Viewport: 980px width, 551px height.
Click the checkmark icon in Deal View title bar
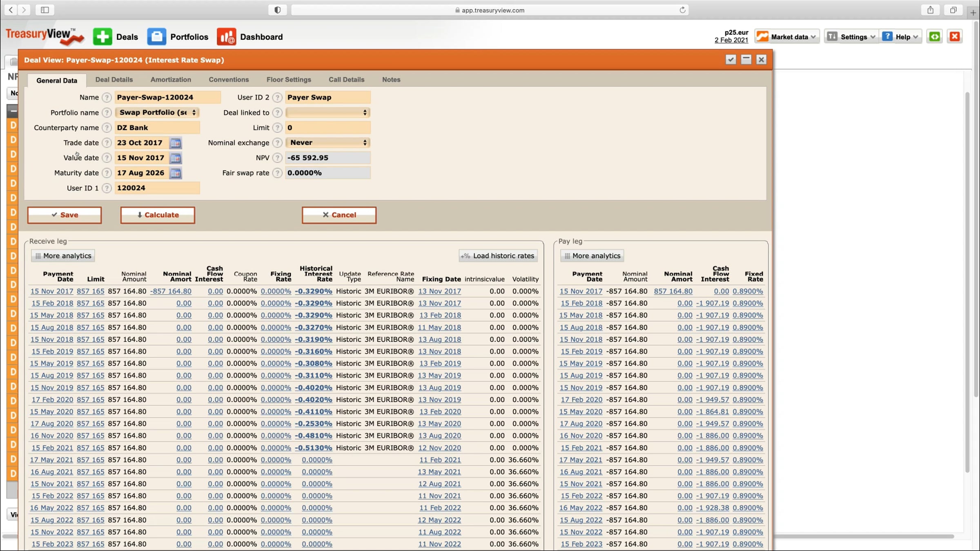coord(731,60)
